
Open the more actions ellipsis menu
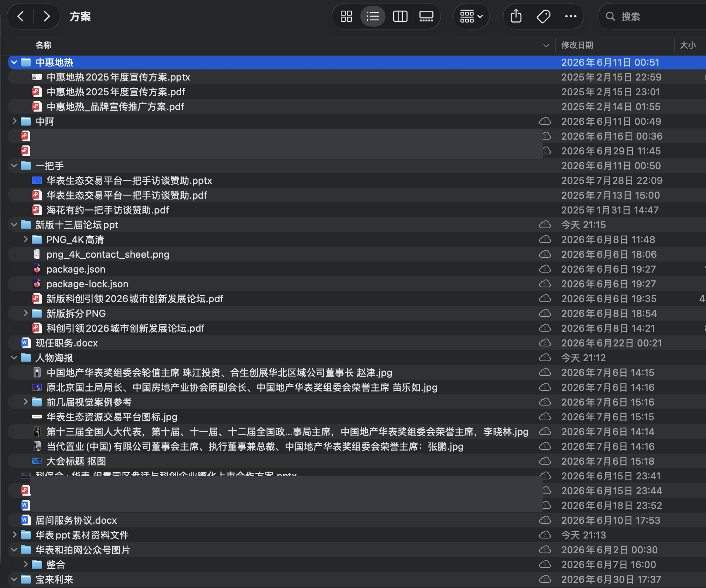(571, 16)
